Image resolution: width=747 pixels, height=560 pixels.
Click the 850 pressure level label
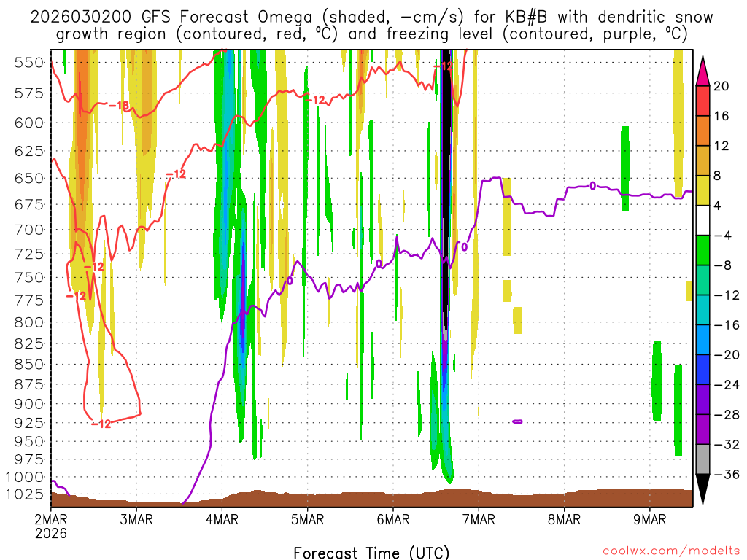click(28, 365)
